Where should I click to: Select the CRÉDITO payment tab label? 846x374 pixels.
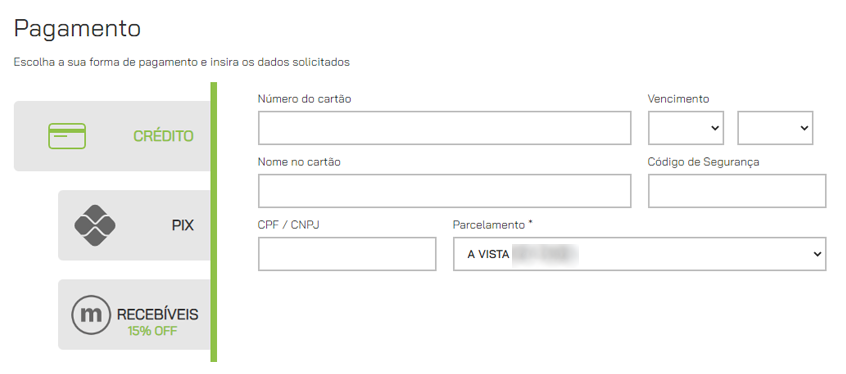(163, 136)
